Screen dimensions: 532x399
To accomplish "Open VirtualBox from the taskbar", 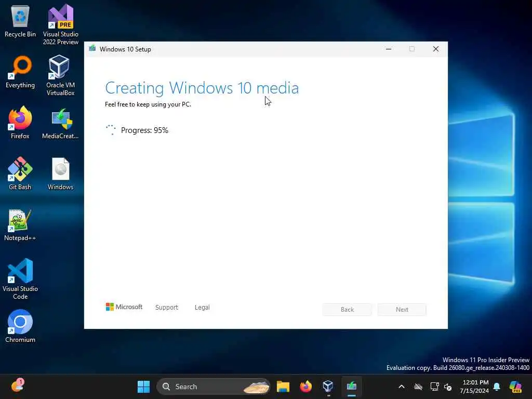I will click(328, 387).
